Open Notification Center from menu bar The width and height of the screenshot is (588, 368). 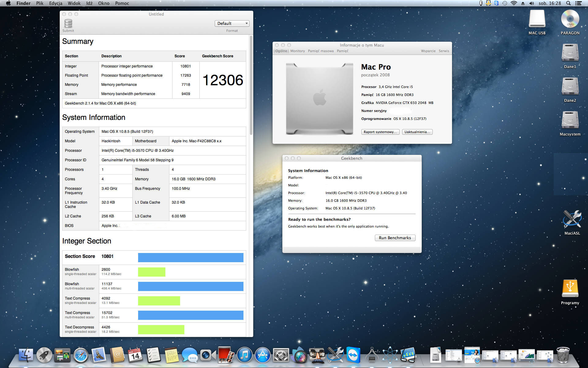(x=578, y=3)
